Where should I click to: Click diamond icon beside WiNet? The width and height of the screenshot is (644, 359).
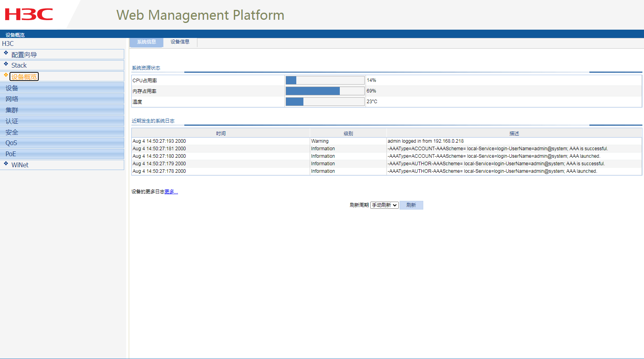6,163
